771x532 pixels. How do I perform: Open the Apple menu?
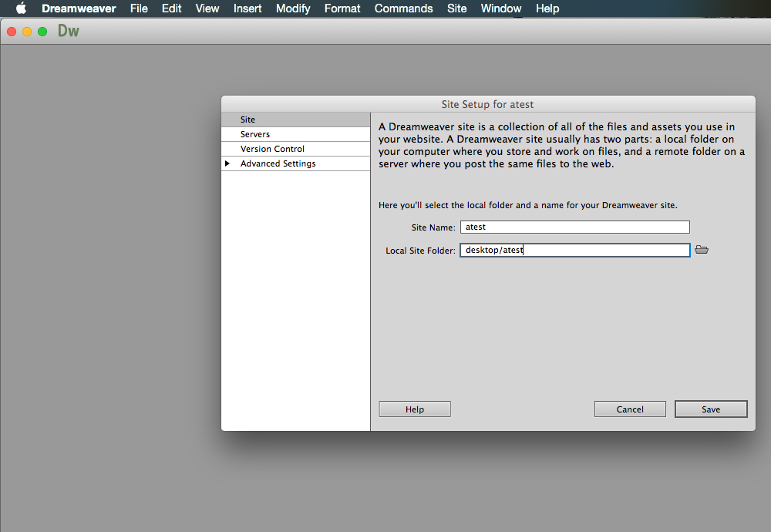click(21, 8)
